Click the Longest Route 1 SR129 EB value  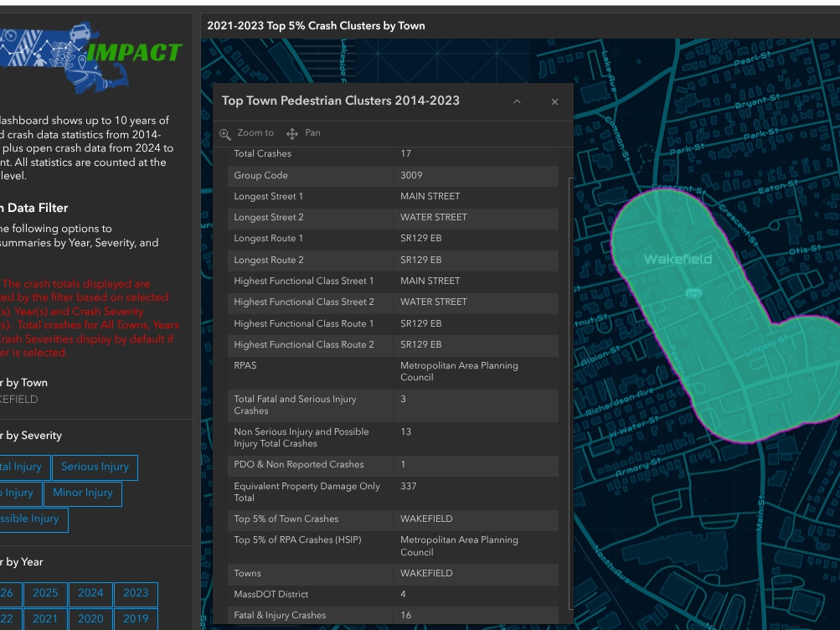pyautogui.click(x=421, y=239)
